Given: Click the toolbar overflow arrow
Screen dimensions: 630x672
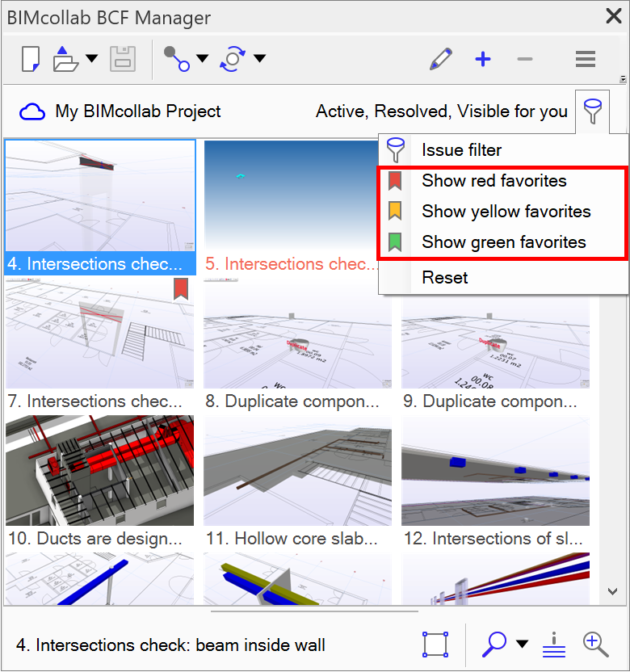Looking at the screenshot, I should pyautogui.click(x=623, y=79).
